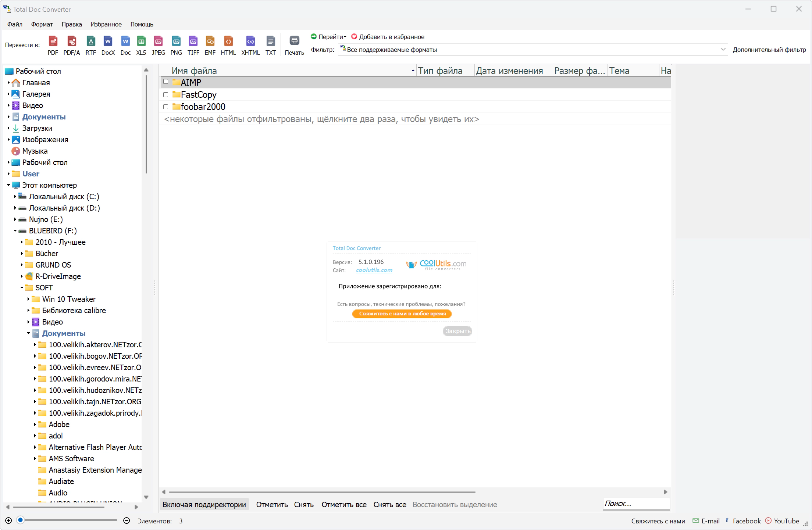Viewport: 812px width, 530px height.
Task: Select the RTF conversion icon
Action: pos(91,41)
